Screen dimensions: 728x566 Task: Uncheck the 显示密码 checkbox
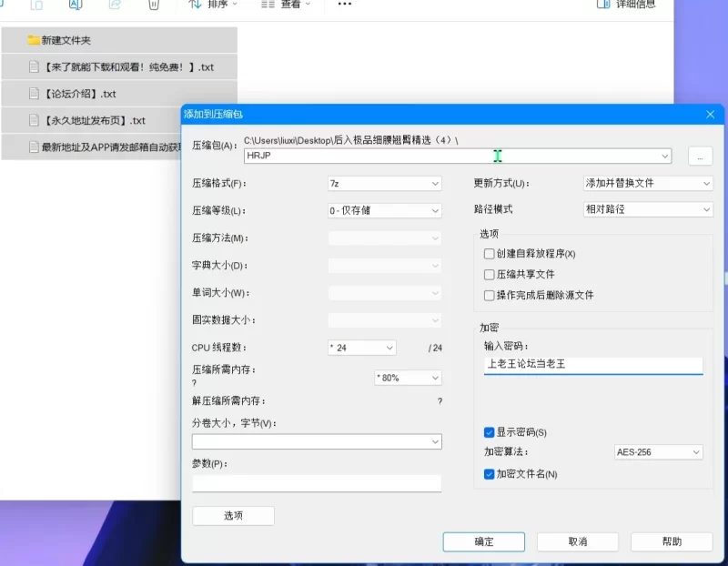pos(490,432)
